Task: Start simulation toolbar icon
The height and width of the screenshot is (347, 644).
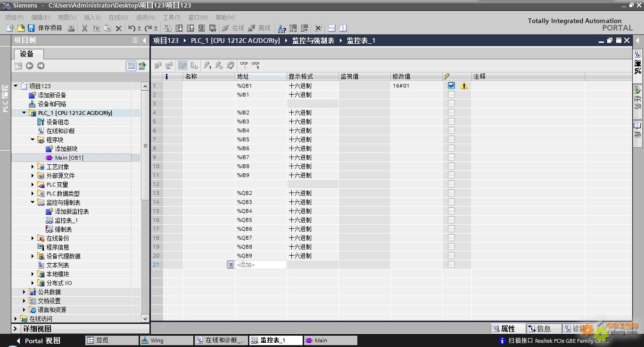Action: point(202,28)
